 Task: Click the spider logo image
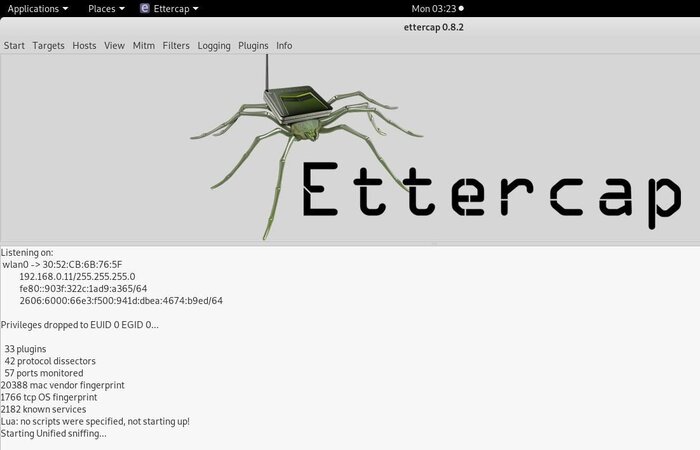[306, 147]
